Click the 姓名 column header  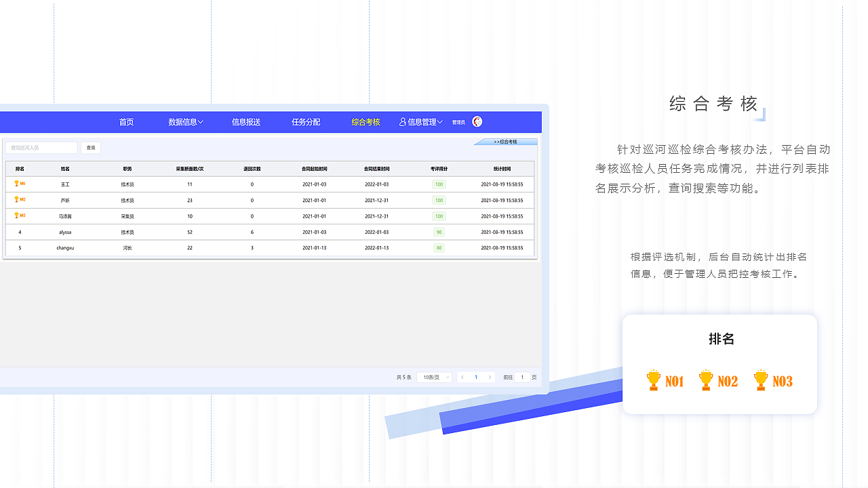point(65,169)
